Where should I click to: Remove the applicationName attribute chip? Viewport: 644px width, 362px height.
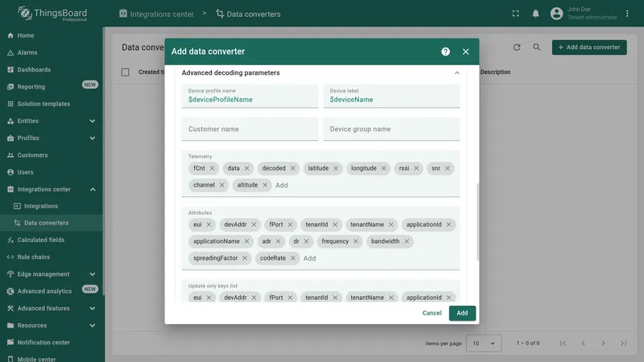(246, 241)
